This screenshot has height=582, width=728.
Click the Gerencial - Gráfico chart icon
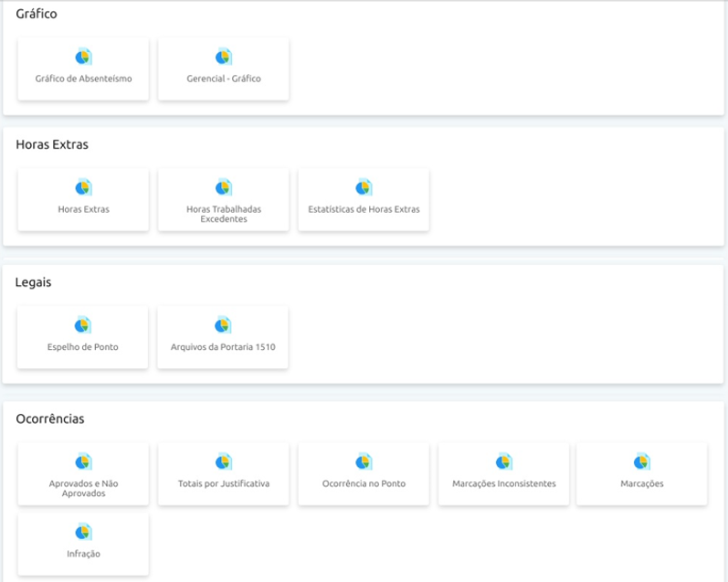224,58
